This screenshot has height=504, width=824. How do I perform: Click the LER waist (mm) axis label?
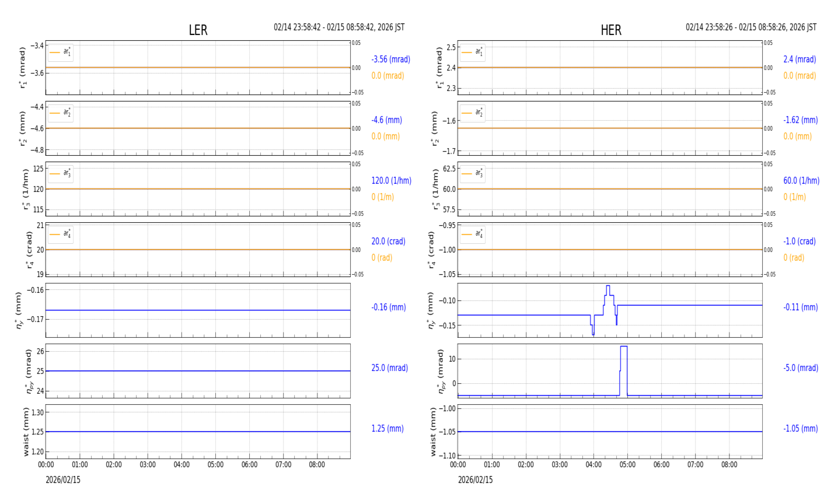pyautogui.click(x=25, y=432)
